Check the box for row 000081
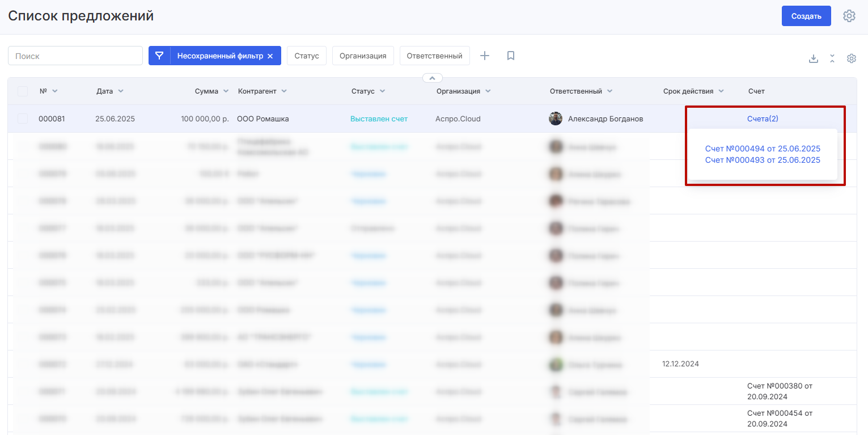The image size is (868, 435). [23, 119]
